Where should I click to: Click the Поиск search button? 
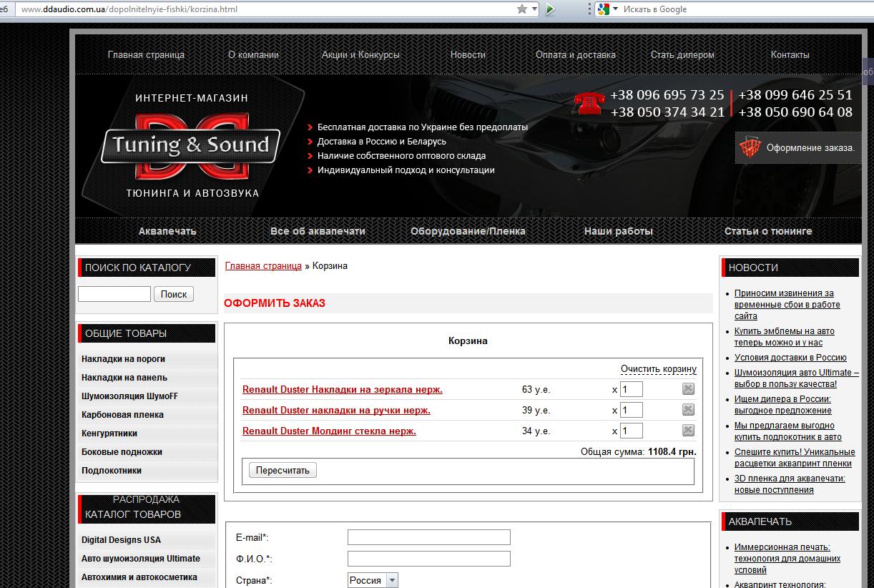[174, 294]
